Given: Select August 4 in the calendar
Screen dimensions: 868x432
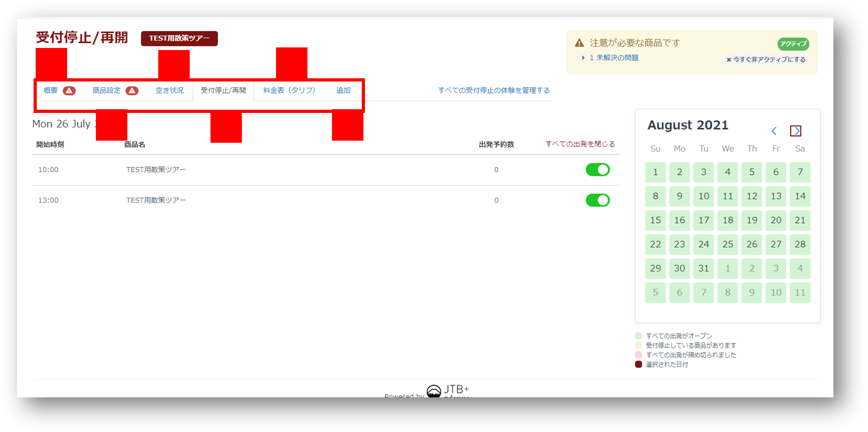Looking at the screenshot, I should [x=728, y=172].
